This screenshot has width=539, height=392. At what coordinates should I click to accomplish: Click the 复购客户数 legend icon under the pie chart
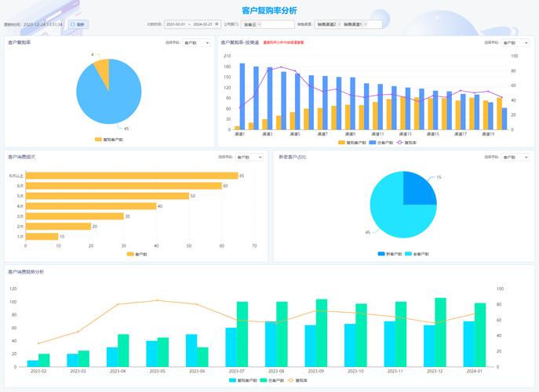(x=98, y=140)
